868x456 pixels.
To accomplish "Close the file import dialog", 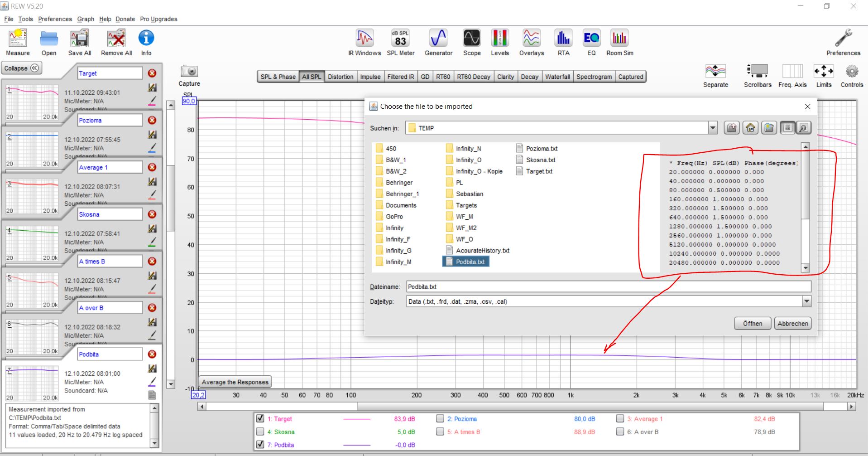I will click(x=807, y=107).
